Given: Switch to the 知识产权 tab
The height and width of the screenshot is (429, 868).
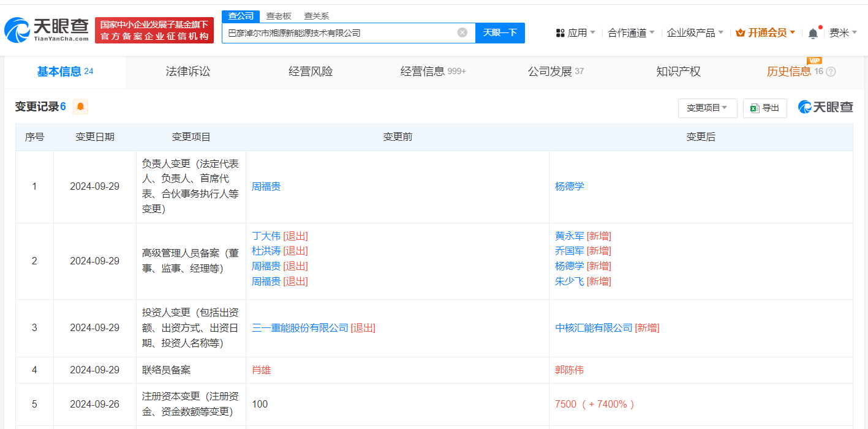Looking at the screenshot, I should pyautogui.click(x=678, y=72).
